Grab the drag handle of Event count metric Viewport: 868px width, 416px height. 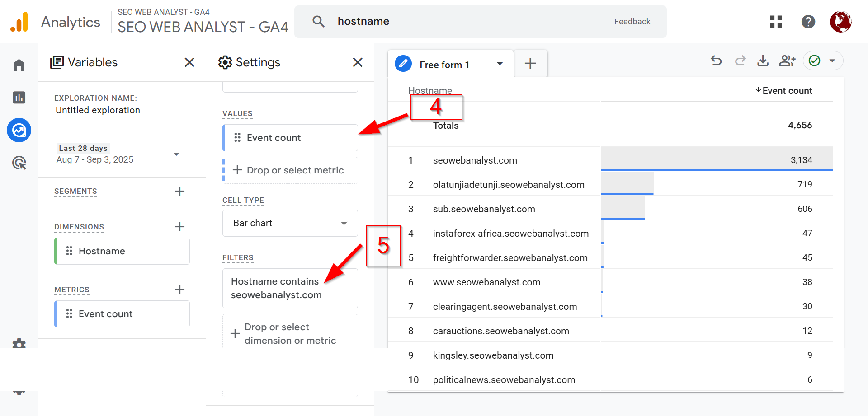coord(69,314)
